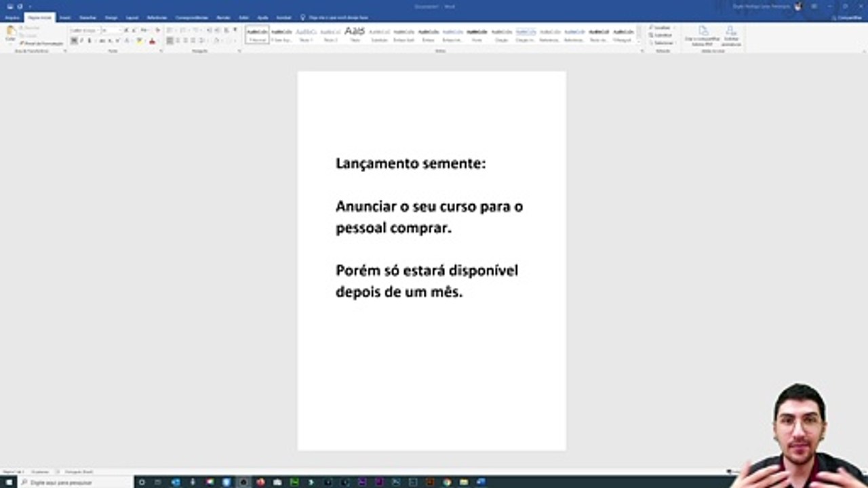Switch to the Design tab
Image resolution: width=868 pixels, height=488 pixels.
coord(111,18)
